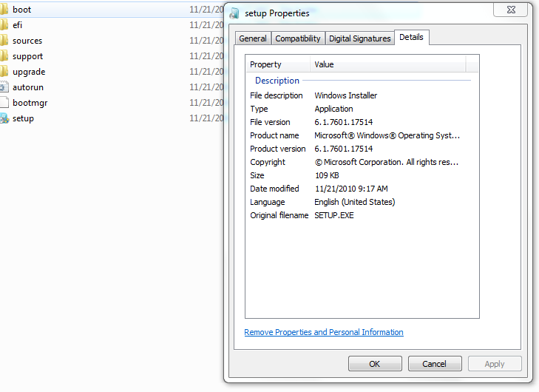This screenshot has width=539, height=392.
Task: Select the Details tab
Action: pyautogui.click(x=412, y=37)
